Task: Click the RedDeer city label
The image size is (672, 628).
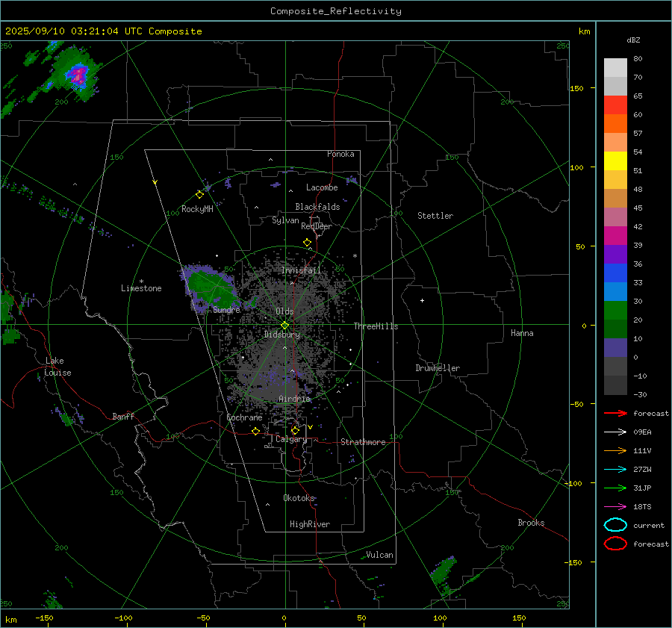Action: [317, 226]
